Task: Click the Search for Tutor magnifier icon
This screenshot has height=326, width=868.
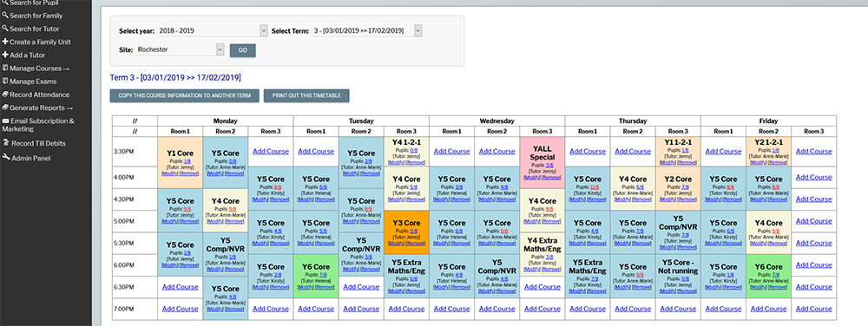Action: [x=5, y=29]
